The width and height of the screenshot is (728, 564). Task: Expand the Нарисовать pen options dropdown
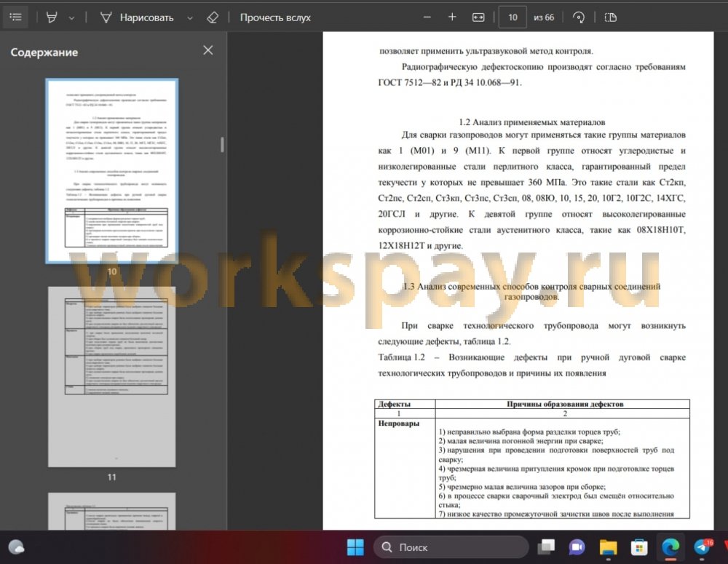(x=190, y=18)
